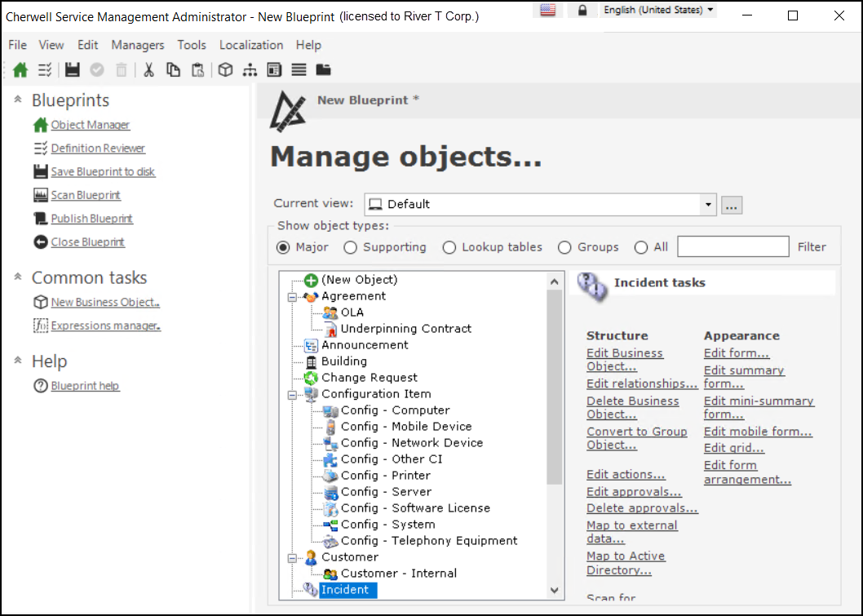Click the Paste clipboard toolbar icon

tap(197, 70)
